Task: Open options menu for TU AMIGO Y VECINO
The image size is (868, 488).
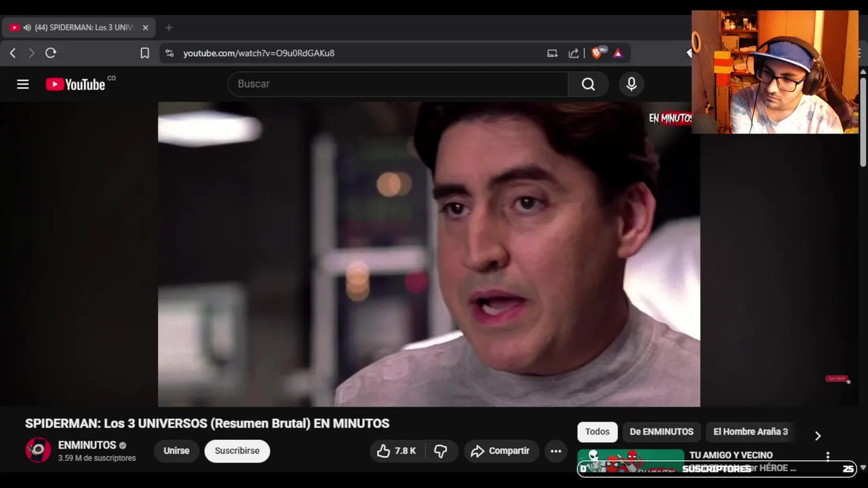Action: 827,457
